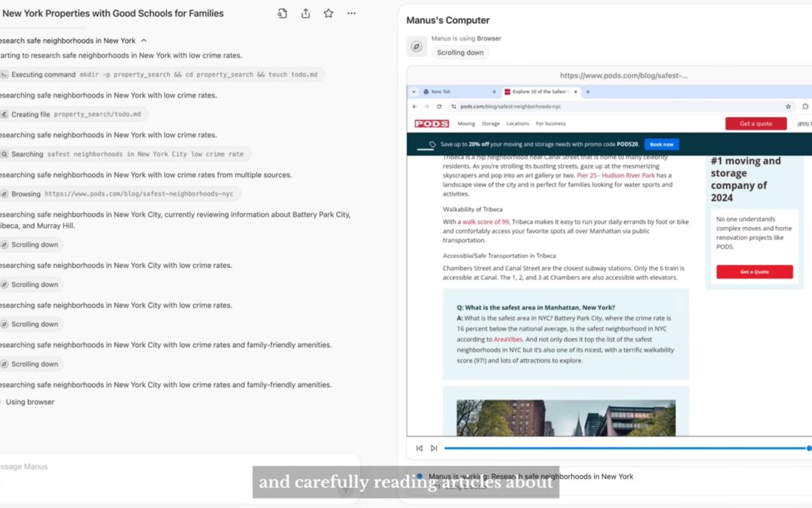The height and width of the screenshot is (508, 812).
Task: Click the safest area in Manhattan question
Action: click(x=536, y=307)
